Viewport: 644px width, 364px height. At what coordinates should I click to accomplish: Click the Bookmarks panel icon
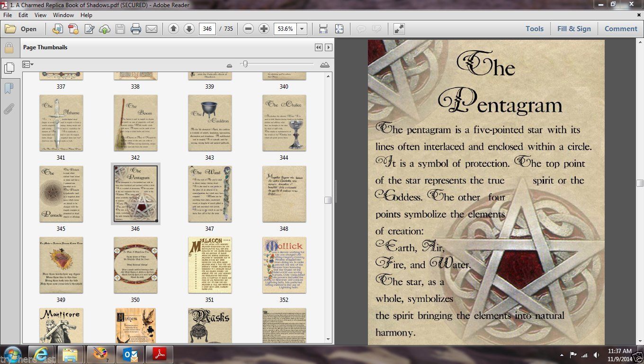[x=9, y=88]
